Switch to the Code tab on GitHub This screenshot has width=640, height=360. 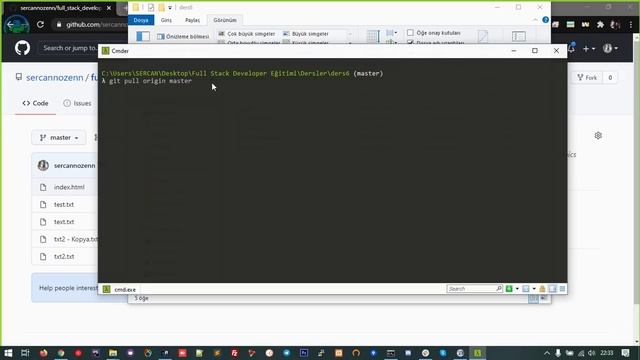[36, 103]
